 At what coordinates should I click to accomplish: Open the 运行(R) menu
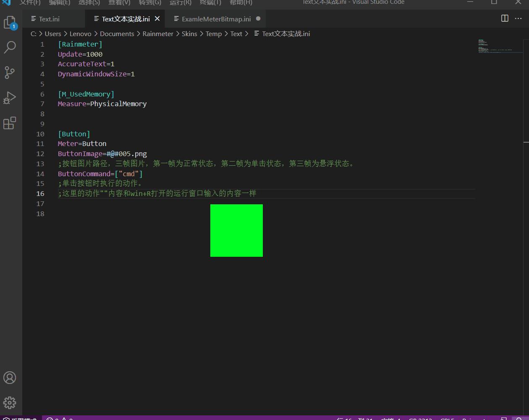coord(181,3)
